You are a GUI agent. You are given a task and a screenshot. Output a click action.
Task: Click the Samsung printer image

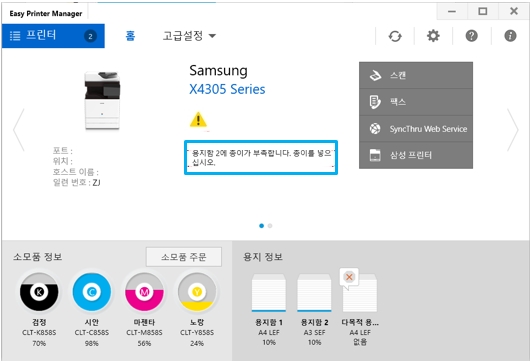point(102,100)
